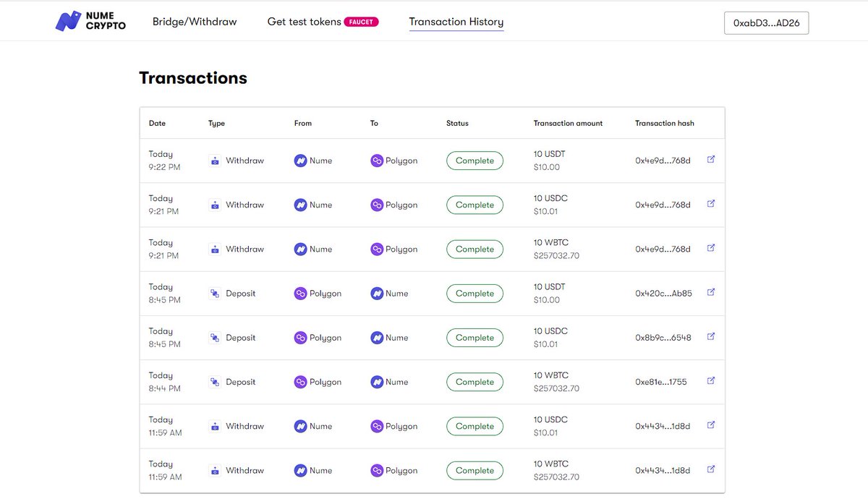Click 10 USDT amount in 9:22 PM row
This screenshot has height=499, width=868.
[x=550, y=154]
